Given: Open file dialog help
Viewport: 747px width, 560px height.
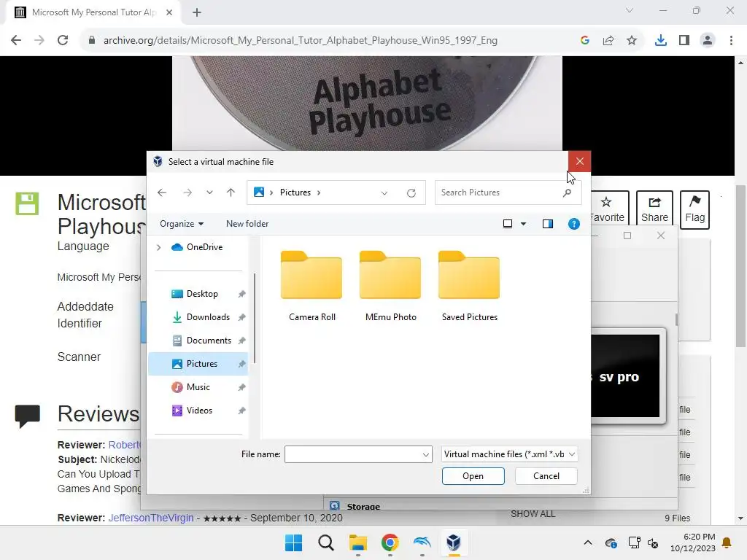Looking at the screenshot, I should pyautogui.click(x=574, y=224).
